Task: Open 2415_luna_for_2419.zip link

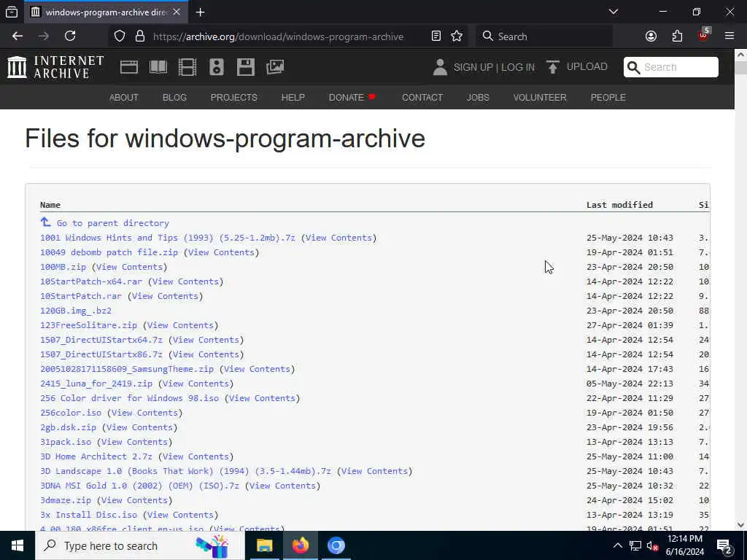Action: [x=96, y=384]
